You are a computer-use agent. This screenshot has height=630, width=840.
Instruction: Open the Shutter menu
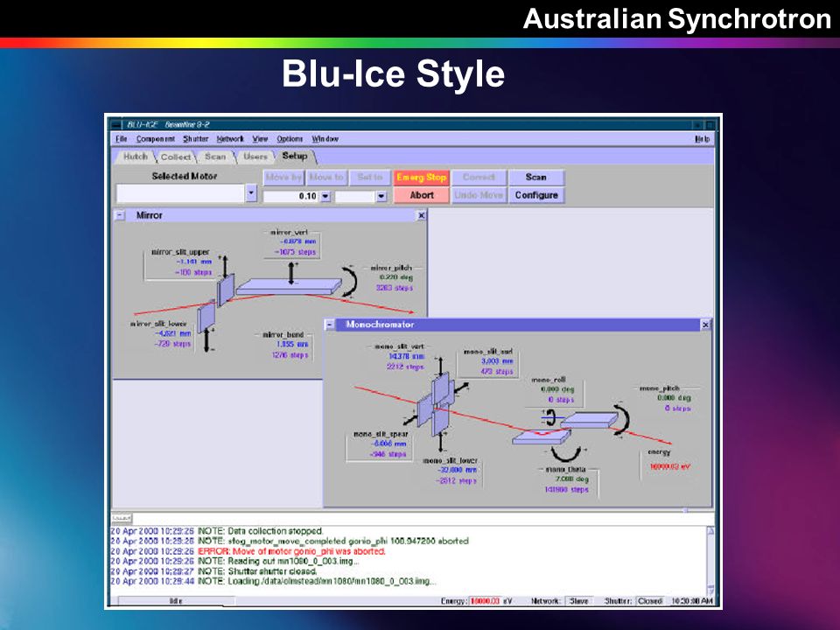195,139
